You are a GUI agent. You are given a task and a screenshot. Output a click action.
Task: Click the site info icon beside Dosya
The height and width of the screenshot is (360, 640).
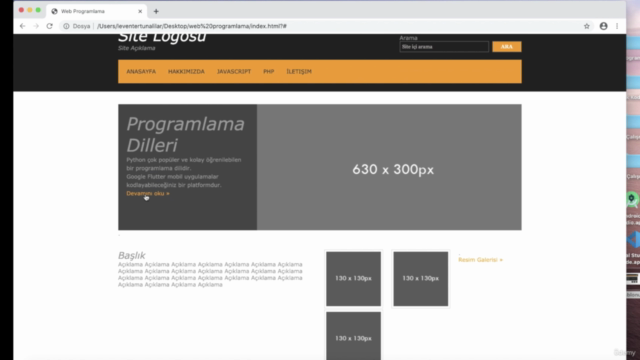tap(66, 26)
